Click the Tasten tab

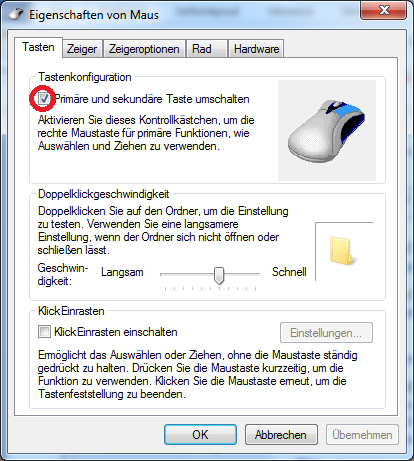click(x=38, y=47)
